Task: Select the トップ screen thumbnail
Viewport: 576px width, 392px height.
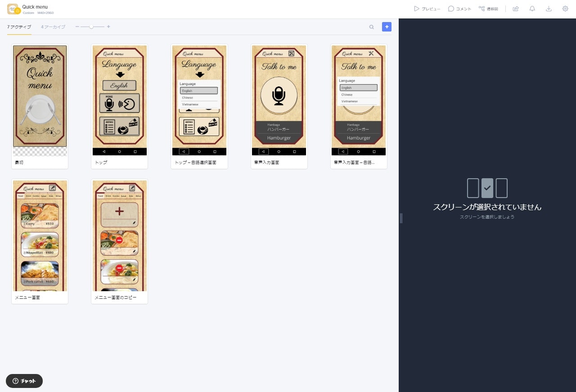Action: (120, 100)
